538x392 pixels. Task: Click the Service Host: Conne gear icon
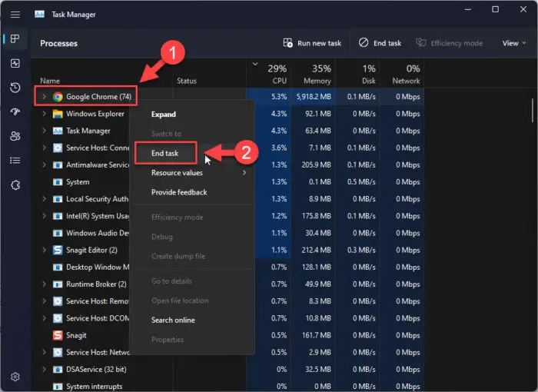point(58,148)
